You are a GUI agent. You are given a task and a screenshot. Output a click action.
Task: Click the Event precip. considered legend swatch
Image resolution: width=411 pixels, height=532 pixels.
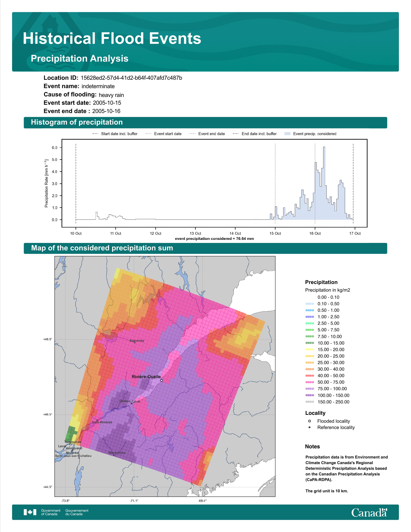[288, 134]
